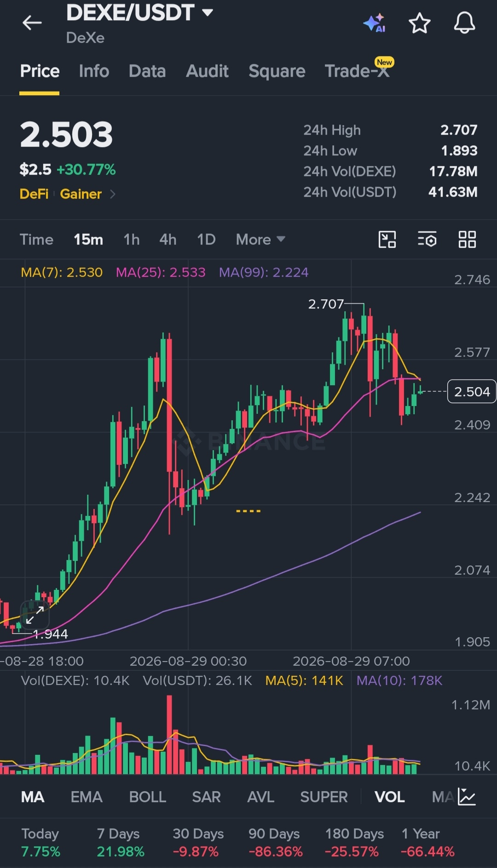Screen dimensions: 497x868
Task: Tap the 24h Low value 1.893
Action: [x=459, y=151]
